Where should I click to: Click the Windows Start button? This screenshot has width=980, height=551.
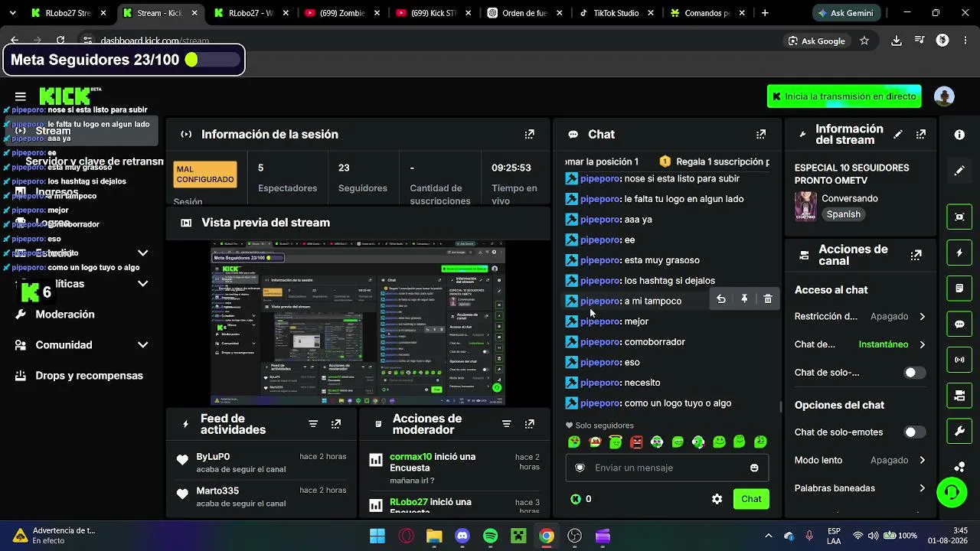coord(377,536)
